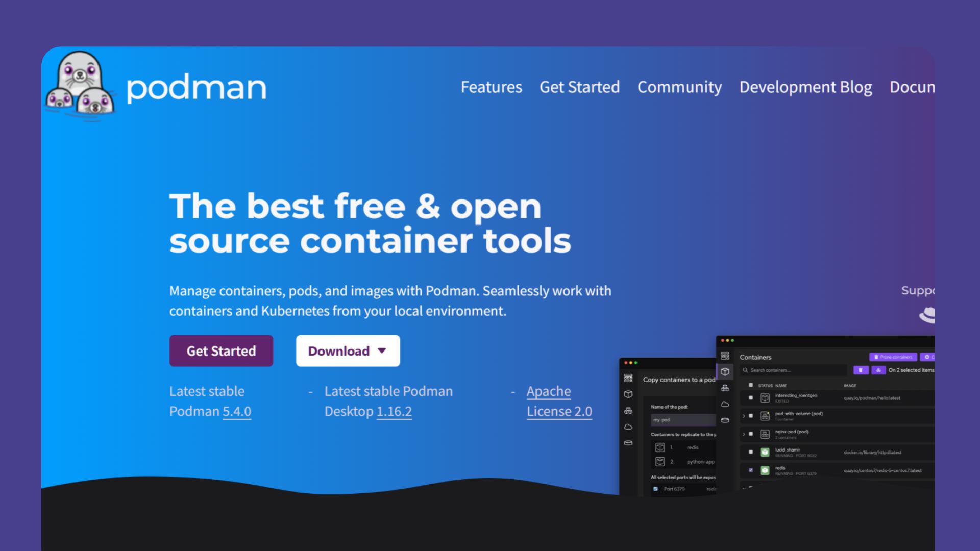This screenshot has width=980, height=551.
Task: Expand the pod-with-volume pod row
Action: [744, 416]
